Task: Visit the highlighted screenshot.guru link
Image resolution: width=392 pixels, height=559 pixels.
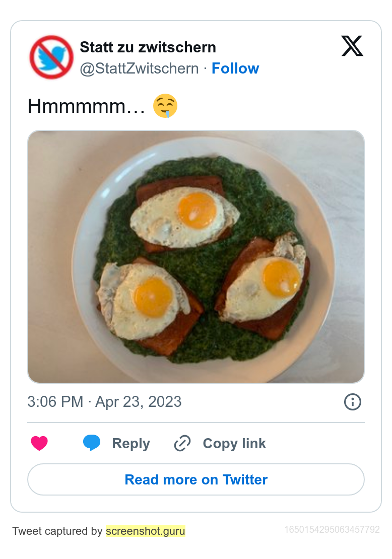Action: point(145,531)
